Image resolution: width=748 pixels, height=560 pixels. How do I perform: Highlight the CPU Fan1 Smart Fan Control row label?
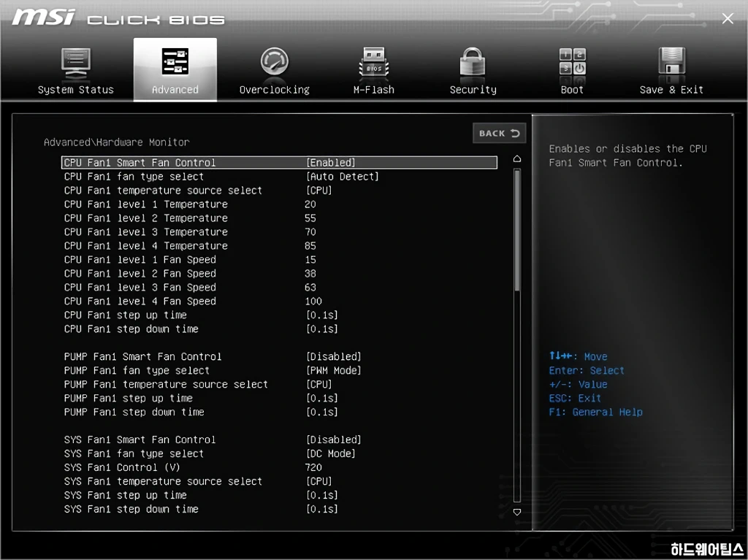[140, 163]
